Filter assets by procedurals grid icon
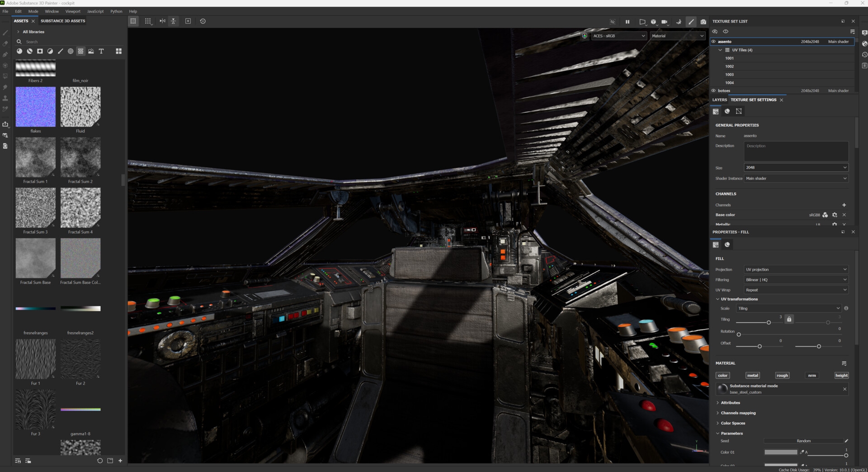868x472 pixels. point(80,51)
